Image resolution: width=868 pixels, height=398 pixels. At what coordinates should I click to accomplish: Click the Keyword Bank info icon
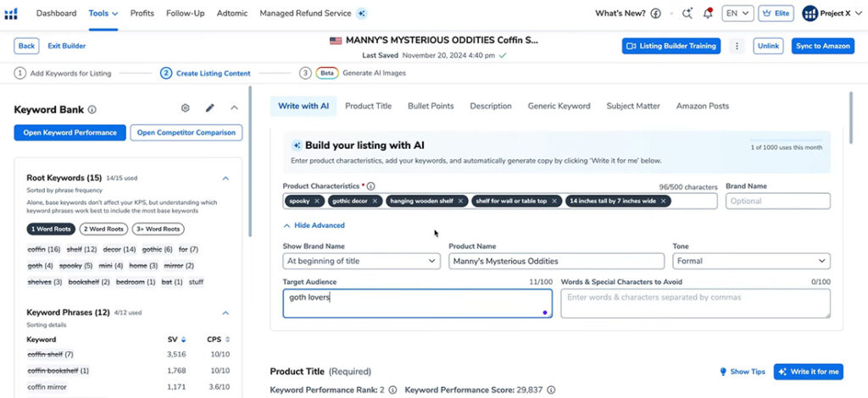[92, 109]
